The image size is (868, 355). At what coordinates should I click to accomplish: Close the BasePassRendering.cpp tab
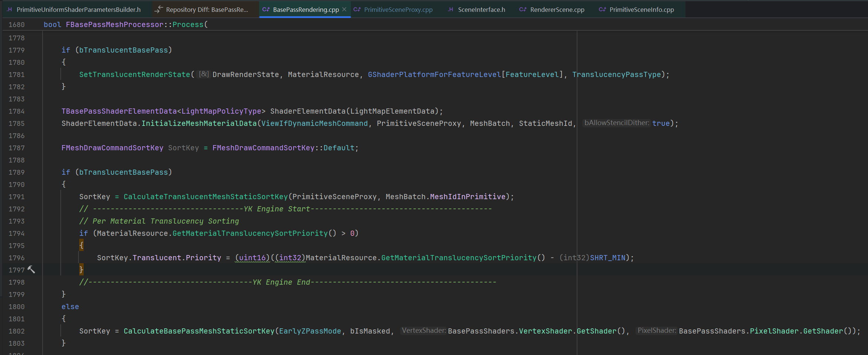coord(344,9)
